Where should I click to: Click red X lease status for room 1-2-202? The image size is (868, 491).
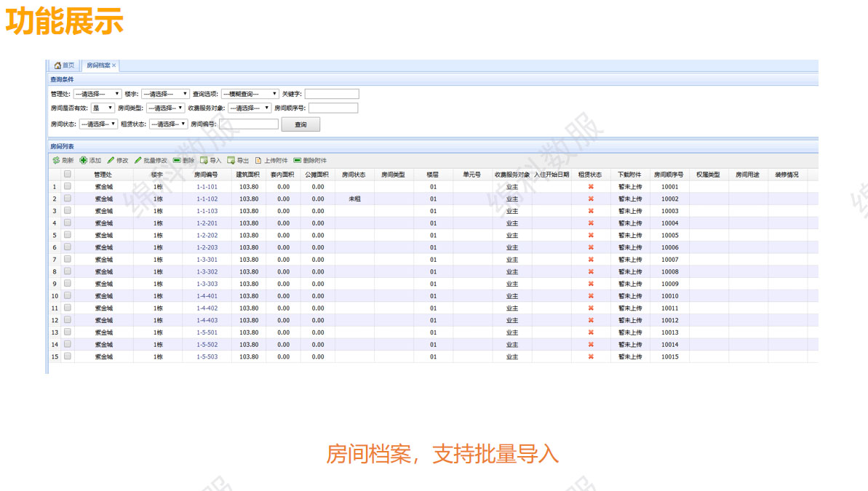click(591, 236)
